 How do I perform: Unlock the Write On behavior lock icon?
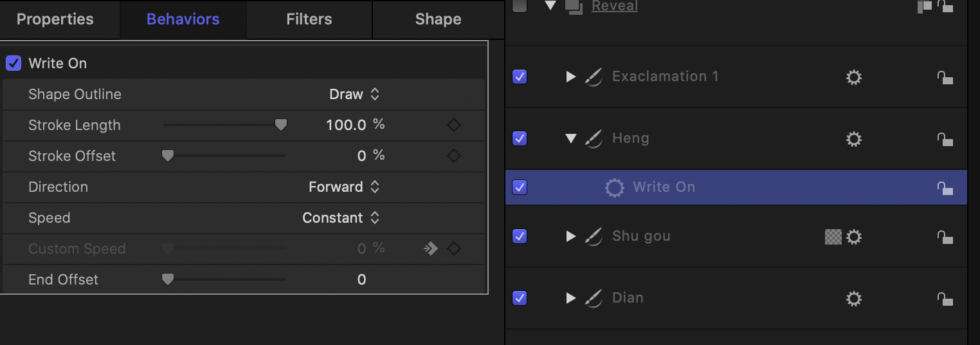click(945, 187)
